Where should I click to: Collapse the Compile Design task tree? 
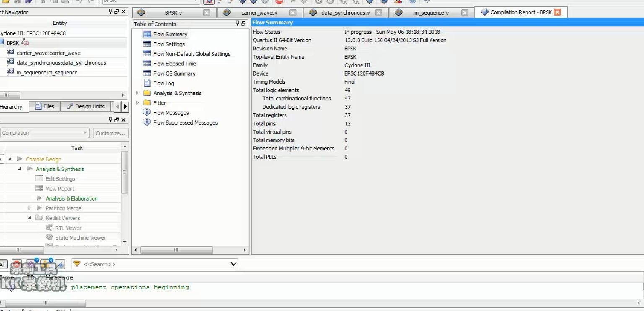10,159
